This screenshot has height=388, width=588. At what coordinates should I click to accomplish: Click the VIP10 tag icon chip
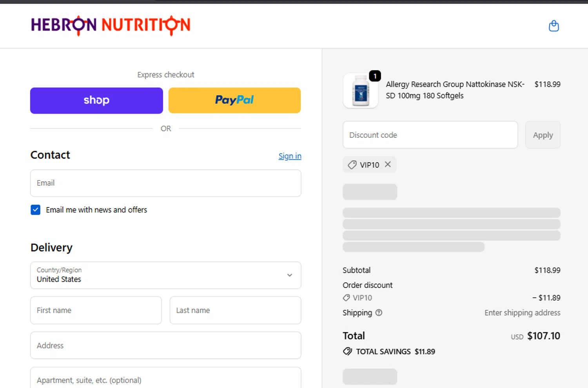(x=369, y=164)
